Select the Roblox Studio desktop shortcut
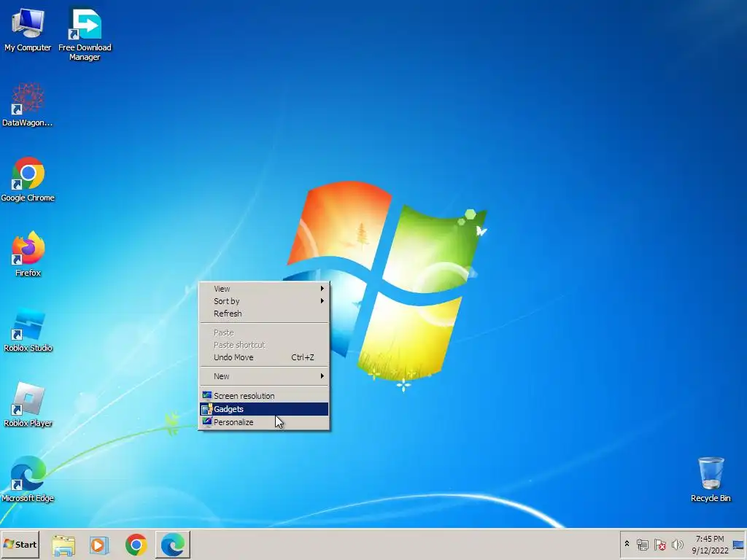 coord(28,330)
